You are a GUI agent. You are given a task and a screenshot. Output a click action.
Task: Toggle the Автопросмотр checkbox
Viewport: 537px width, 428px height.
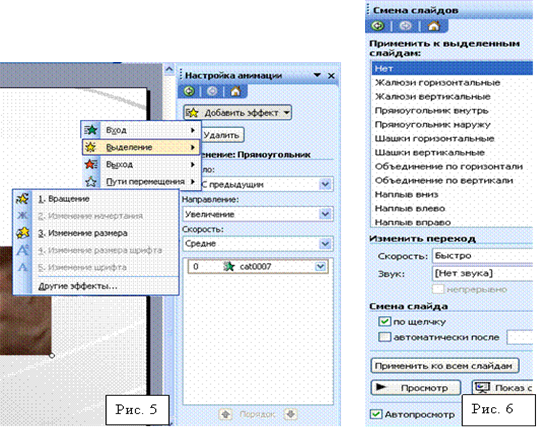pos(376,414)
